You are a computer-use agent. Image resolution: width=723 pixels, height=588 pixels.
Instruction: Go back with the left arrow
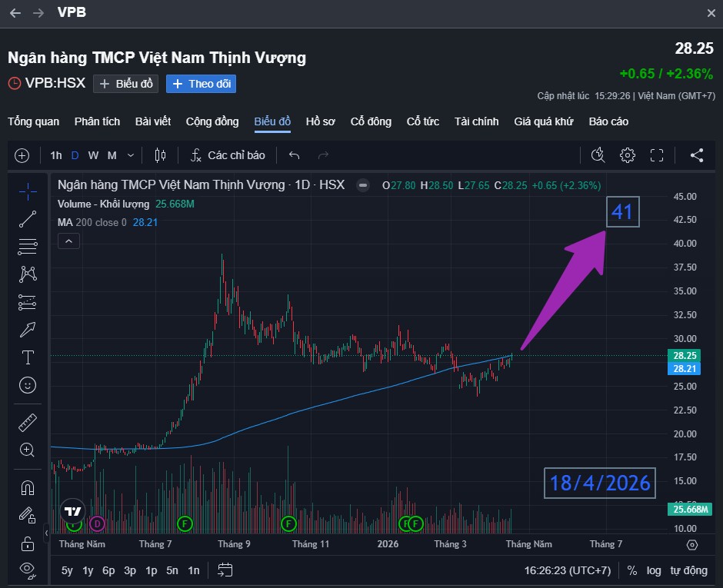15,13
